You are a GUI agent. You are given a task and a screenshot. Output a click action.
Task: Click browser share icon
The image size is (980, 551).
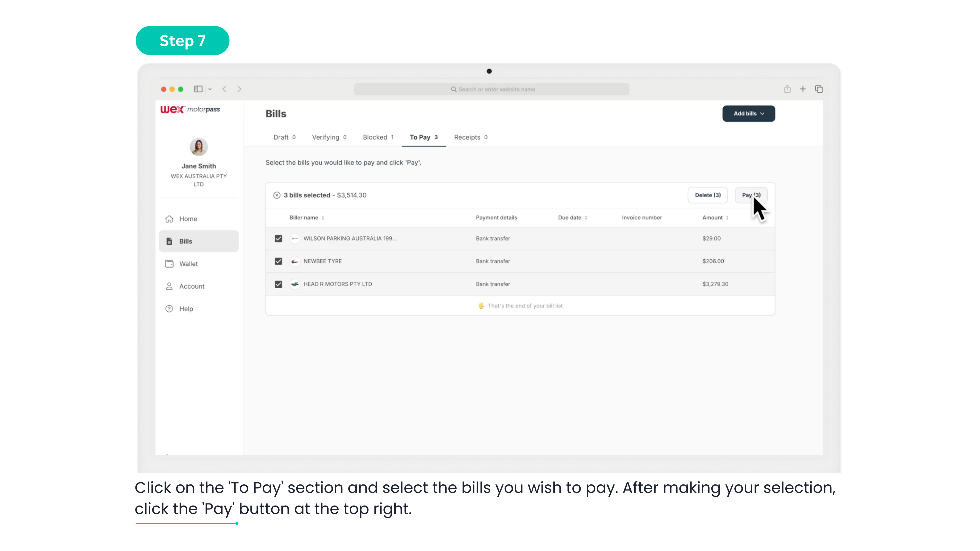(x=787, y=89)
